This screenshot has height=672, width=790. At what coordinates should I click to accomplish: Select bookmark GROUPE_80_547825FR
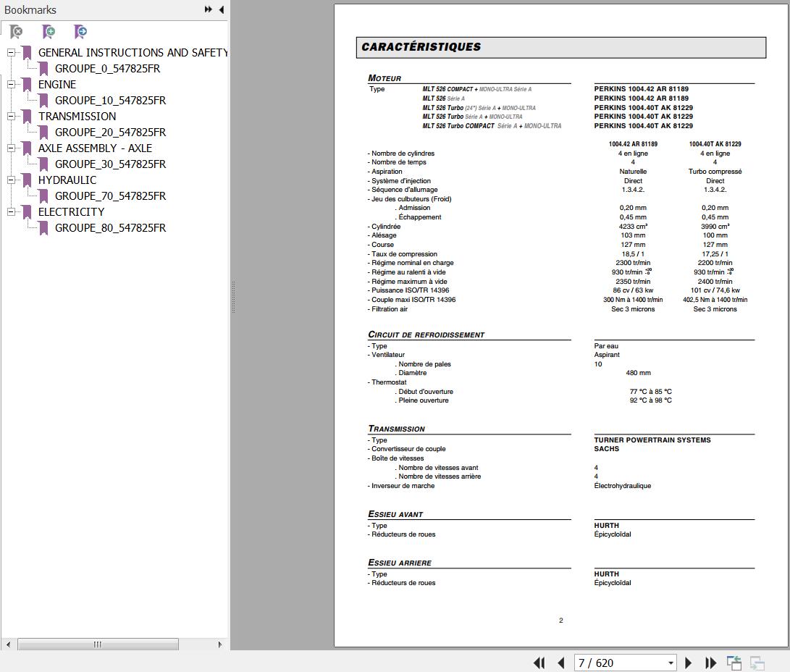pos(110,228)
